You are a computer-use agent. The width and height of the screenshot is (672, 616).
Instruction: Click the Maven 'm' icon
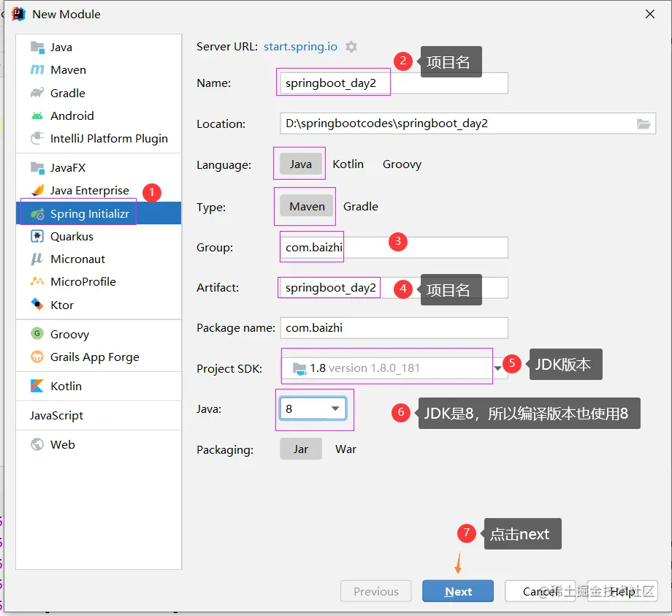[37, 70]
